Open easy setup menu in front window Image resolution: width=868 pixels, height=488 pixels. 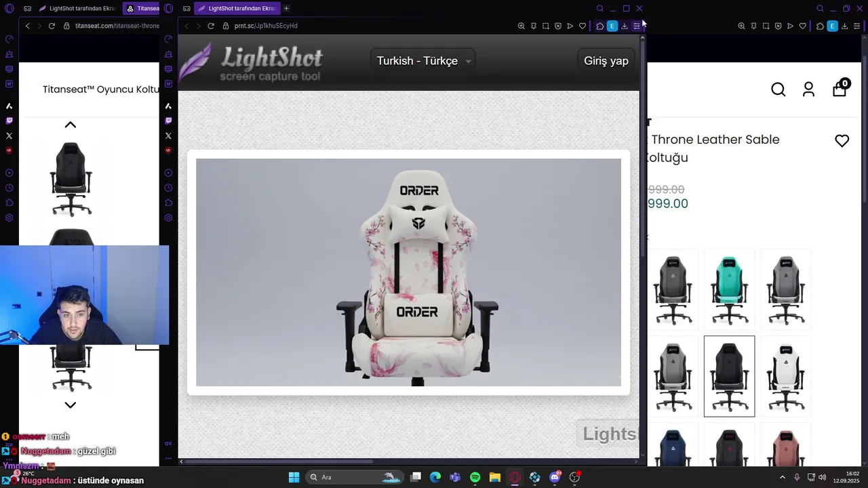[636, 26]
